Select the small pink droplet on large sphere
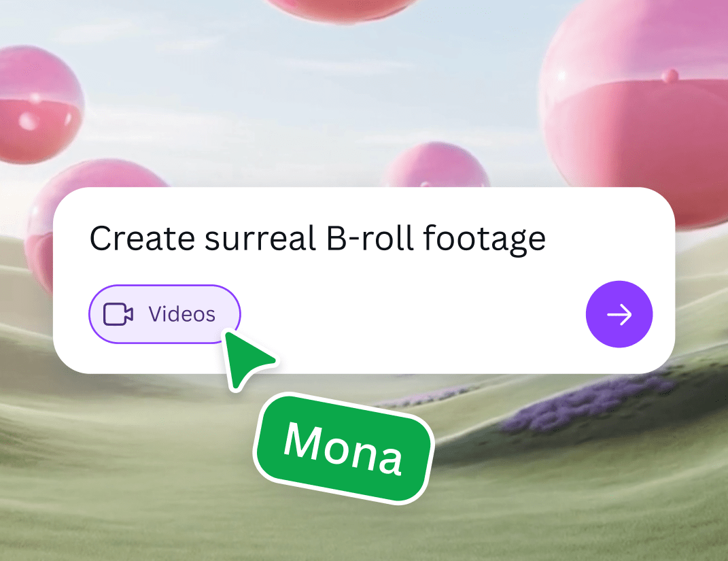 670,75
